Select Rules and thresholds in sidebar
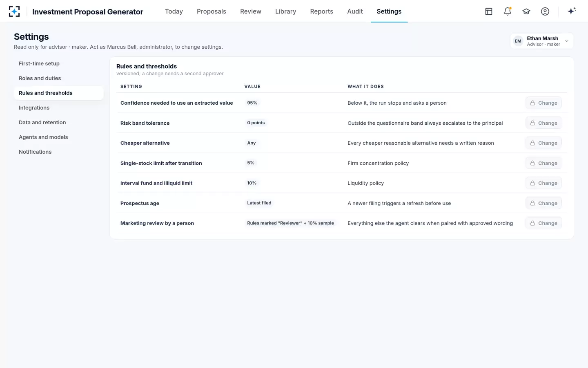Image resolution: width=588 pixels, height=368 pixels. tap(59, 93)
